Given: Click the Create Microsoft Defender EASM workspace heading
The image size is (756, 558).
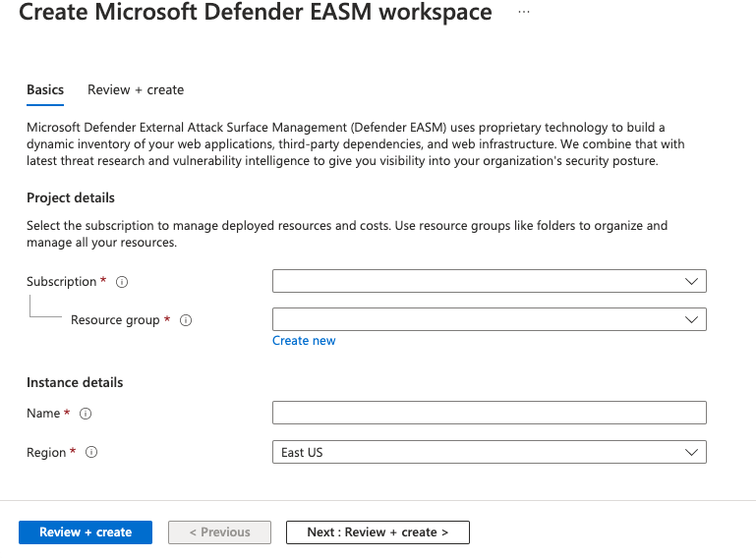Looking at the screenshot, I should point(256,13).
